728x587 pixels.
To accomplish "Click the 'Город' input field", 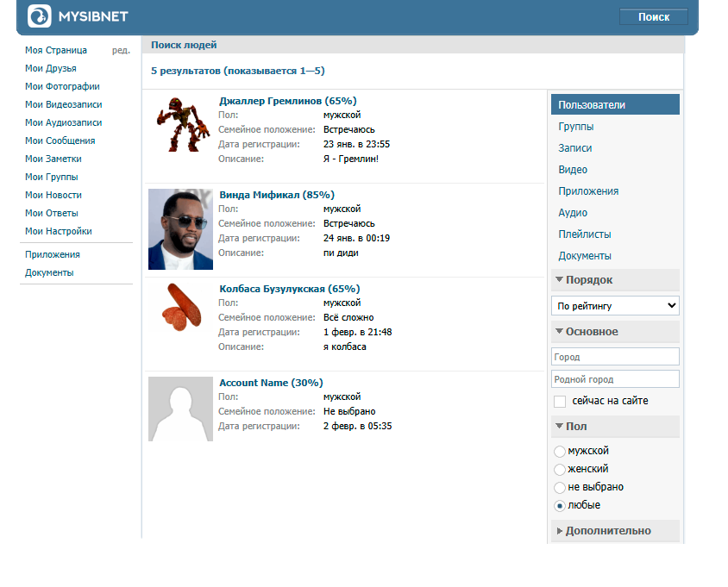I will coord(615,357).
